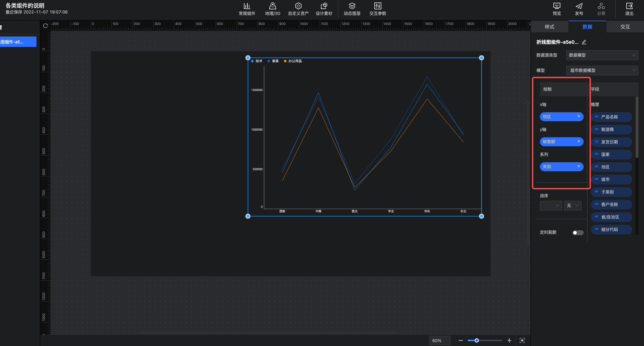Viewport: 644px width, 346px height.
Task: Select the 国家 dimension field
Action: (x=611, y=155)
